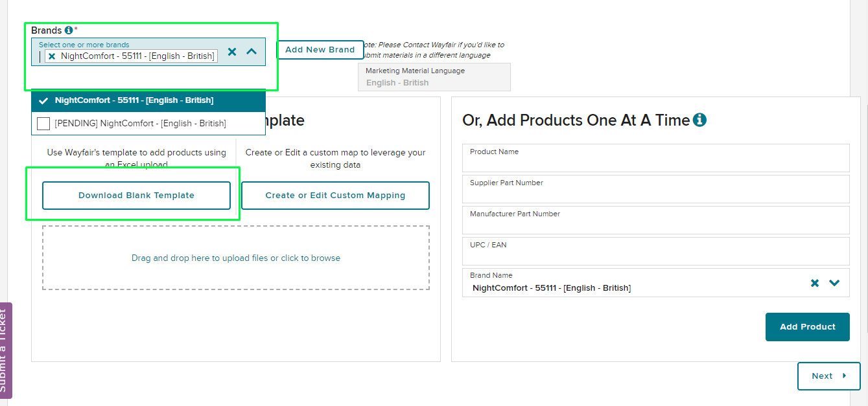The width and height of the screenshot is (868, 406).
Task: Open the Submit a Ticket side tab
Action: click(x=6, y=350)
